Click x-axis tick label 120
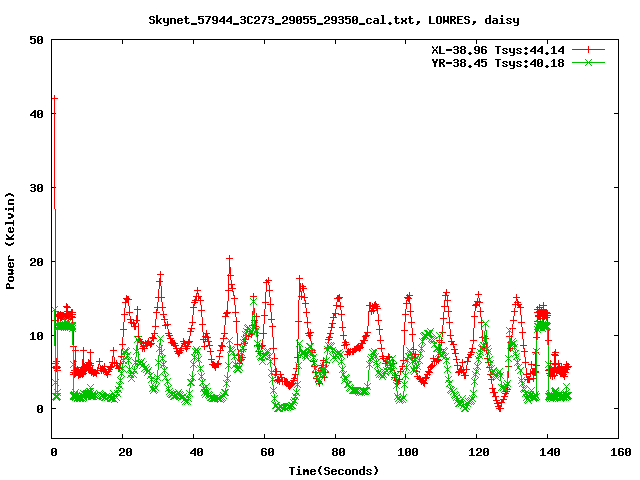The height and width of the screenshot is (480, 640). click(479, 452)
